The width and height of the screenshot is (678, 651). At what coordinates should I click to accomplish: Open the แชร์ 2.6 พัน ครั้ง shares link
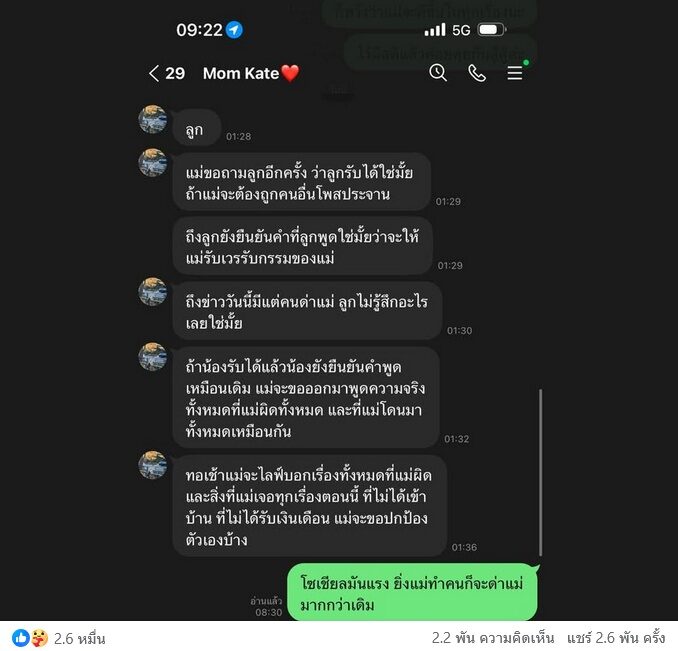[616, 638]
